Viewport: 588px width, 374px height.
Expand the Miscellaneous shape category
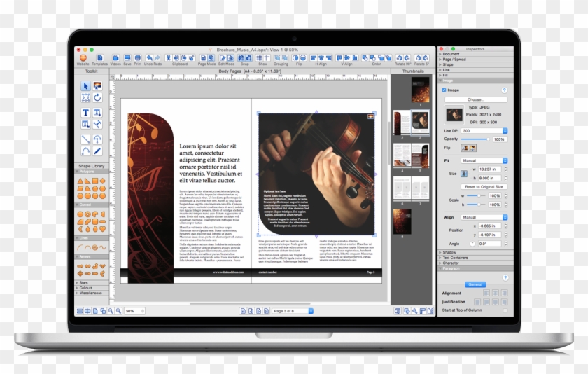(92, 293)
